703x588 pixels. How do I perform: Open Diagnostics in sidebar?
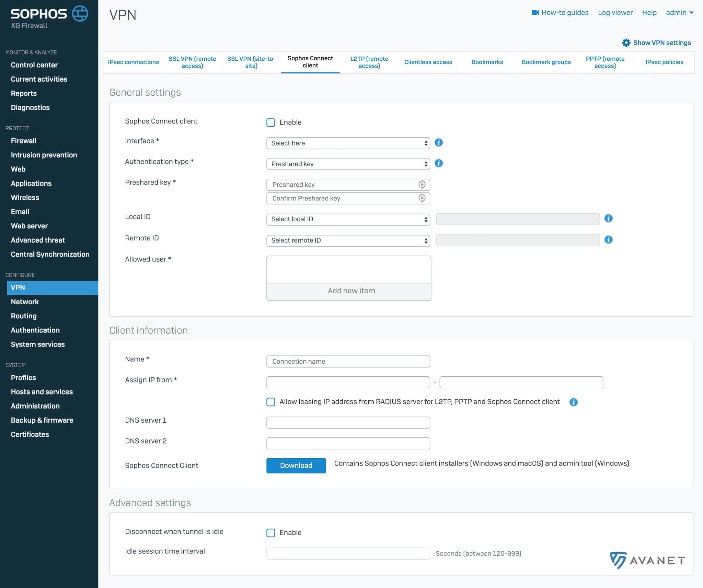pyautogui.click(x=30, y=108)
